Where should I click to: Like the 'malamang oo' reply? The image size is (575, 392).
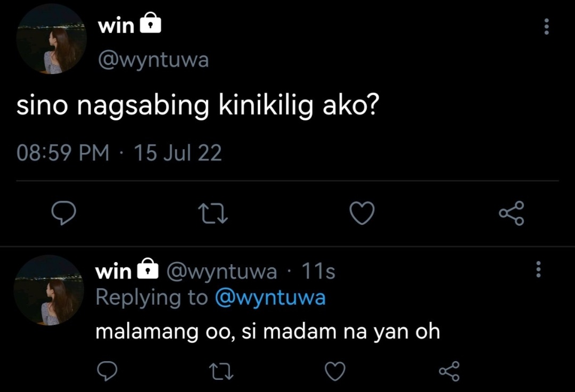[335, 371]
